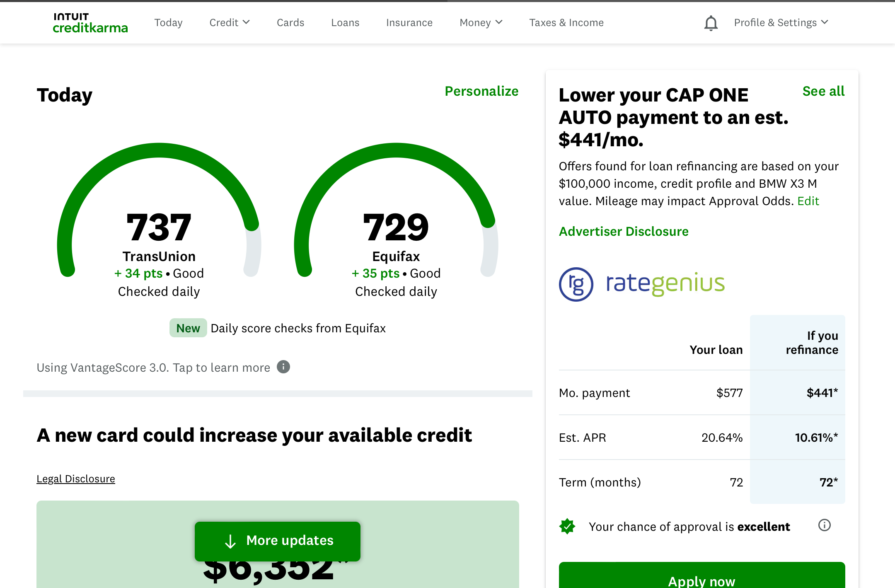The width and height of the screenshot is (895, 588).
Task: Go to the Cards menu item
Action: (290, 23)
